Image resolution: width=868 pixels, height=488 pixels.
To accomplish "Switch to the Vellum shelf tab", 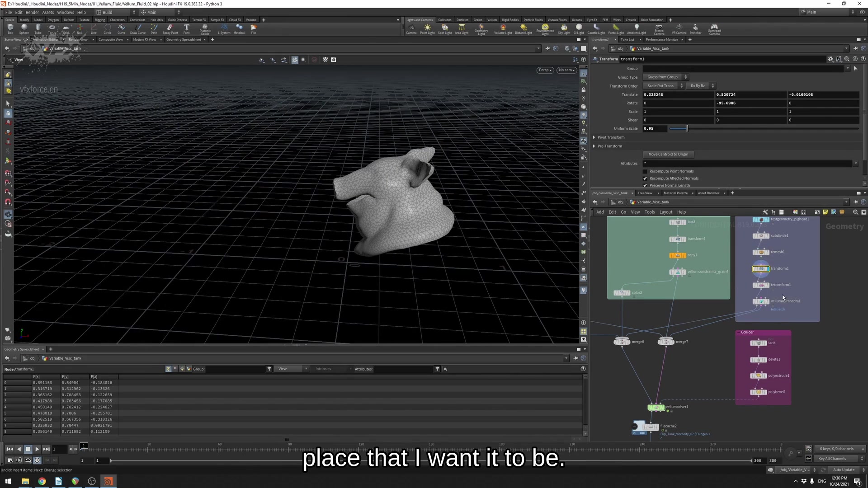I will 492,20.
